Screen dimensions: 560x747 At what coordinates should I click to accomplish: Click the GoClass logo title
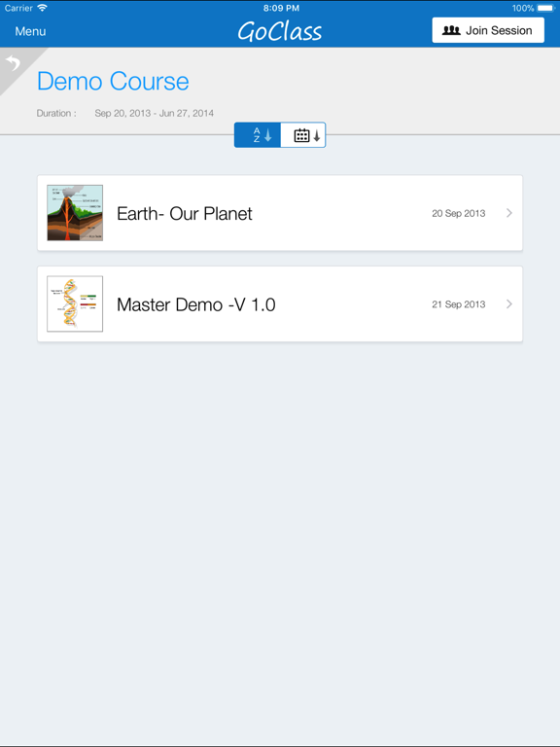click(280, 31)
